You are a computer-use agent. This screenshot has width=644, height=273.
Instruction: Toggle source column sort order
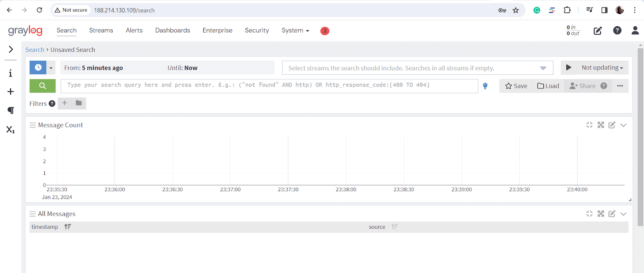[x=394, y=227]
